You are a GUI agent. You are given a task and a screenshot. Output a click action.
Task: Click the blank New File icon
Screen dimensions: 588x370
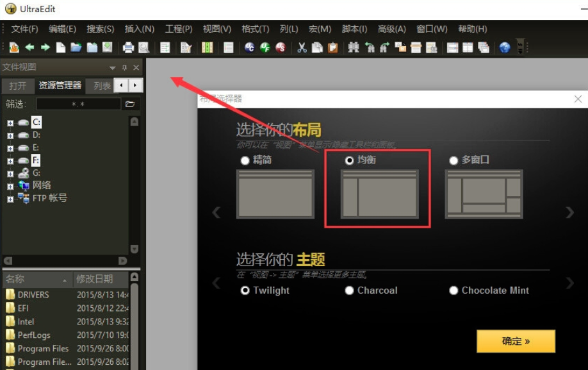coord(61,47)
